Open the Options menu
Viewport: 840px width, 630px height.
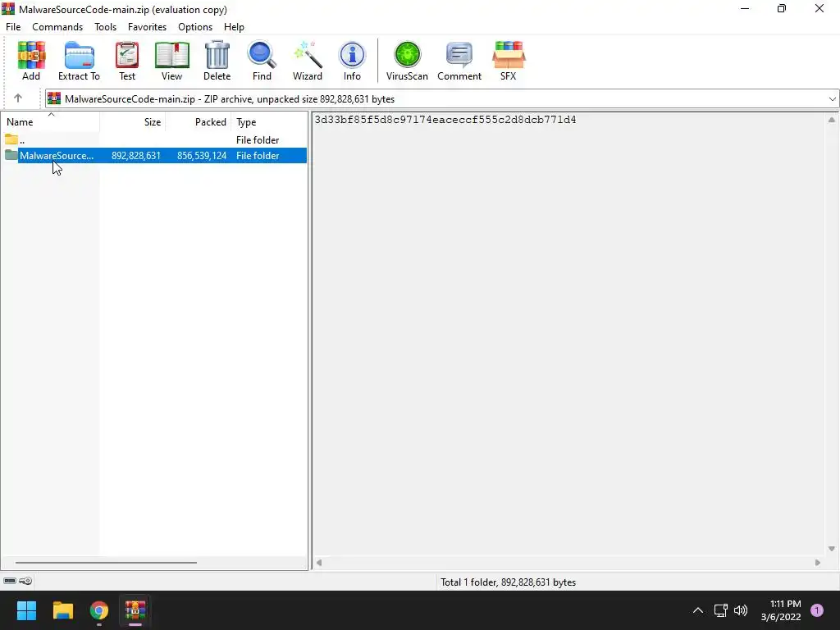pos(195,27)
